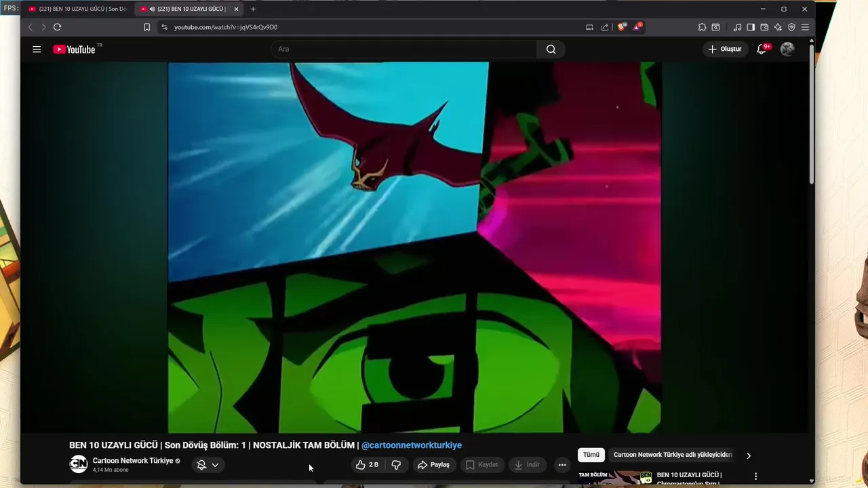Open BEN 10 UZAYLI GÜCÜ recommended thumbnail

(616, 478)
